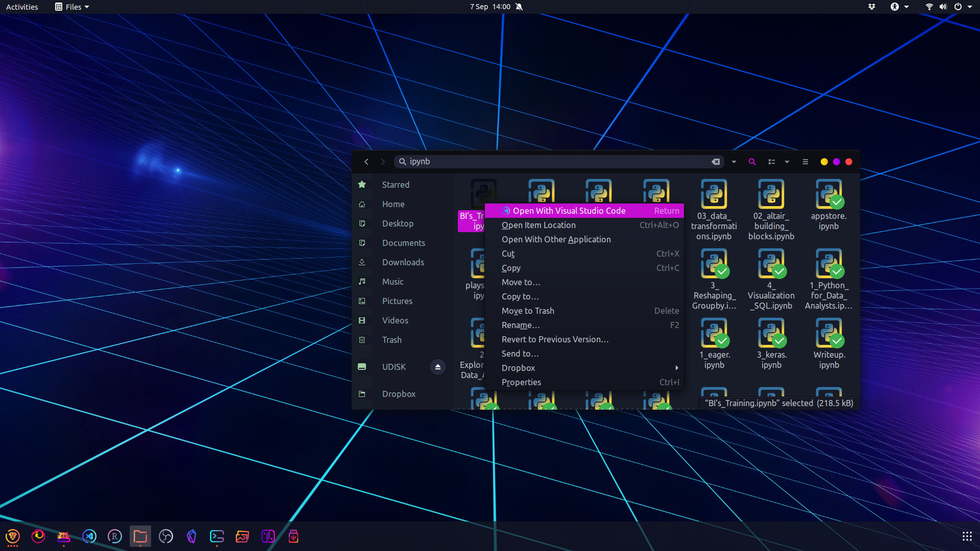The height and width of the screenshot is (551, 980).
Task: Clear the ipynb search text
Action: [x=716, y=162]
